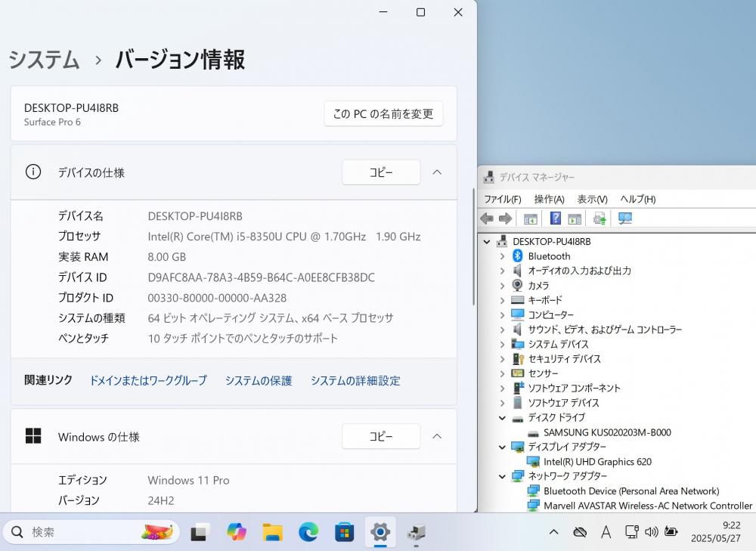756x551 pixels.
Task: Expand the ソフトウェア デバイス node arrow
Action: click(503, 403)
